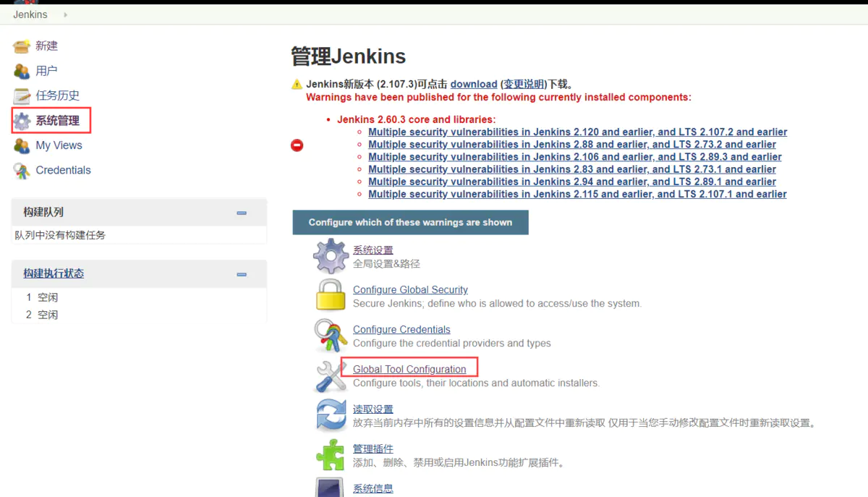
Task: Open the Configure Credentials link
Action: click(x=401, y=329)
